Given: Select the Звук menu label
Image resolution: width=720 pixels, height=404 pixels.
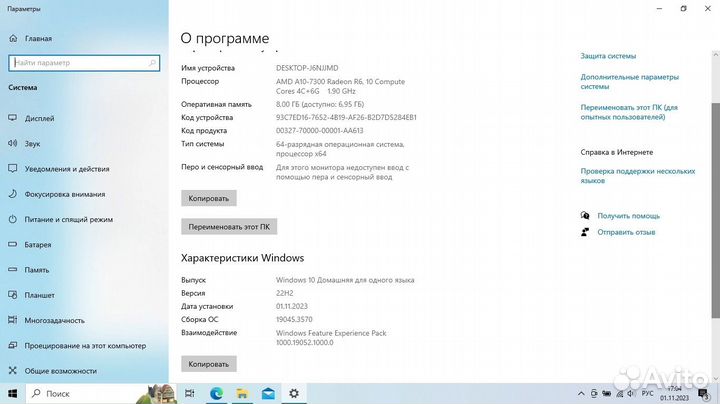Looking at the screenshot, I should click(x=32, y=143).
